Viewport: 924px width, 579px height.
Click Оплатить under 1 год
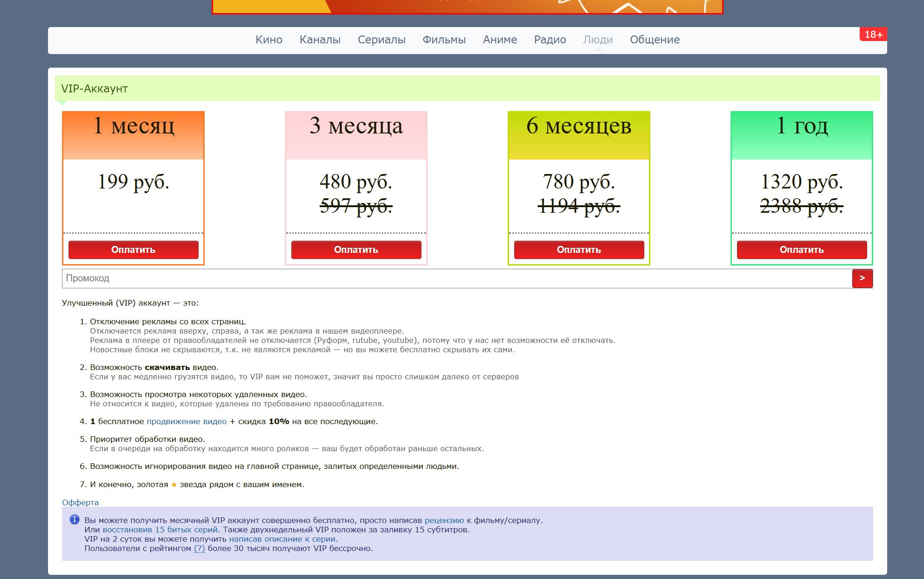(x=801, y=250)
